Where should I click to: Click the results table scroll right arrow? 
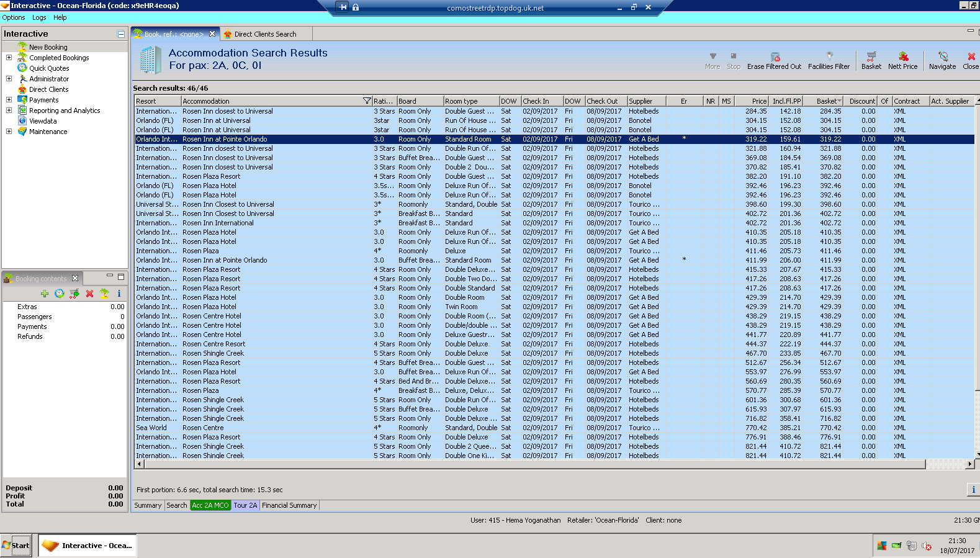click(x=969, y=464)
